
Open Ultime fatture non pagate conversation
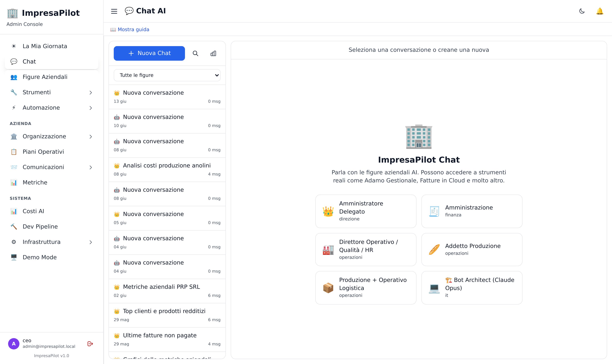coord(167,340)
